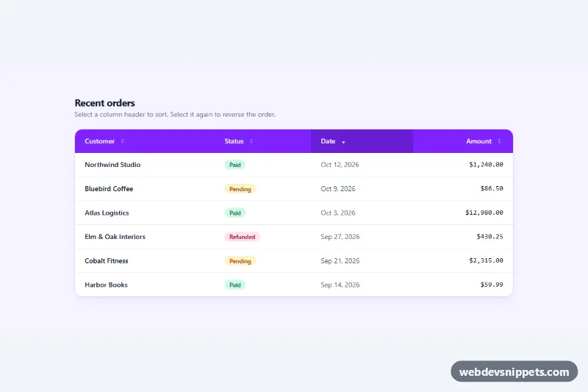This screenshot has width=588, height=392.
Task: Click the Refunded badge for Elm & Oak
Action: click(x=243, y=237)
